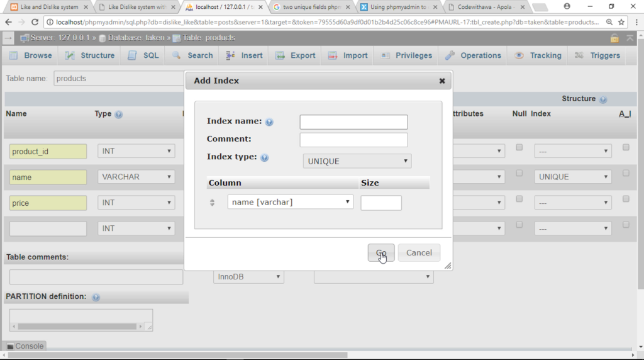Close the Add Index dialog with X
Image resolution: width=644 pixels, height=360 pixels.
[x=442, y=81]
